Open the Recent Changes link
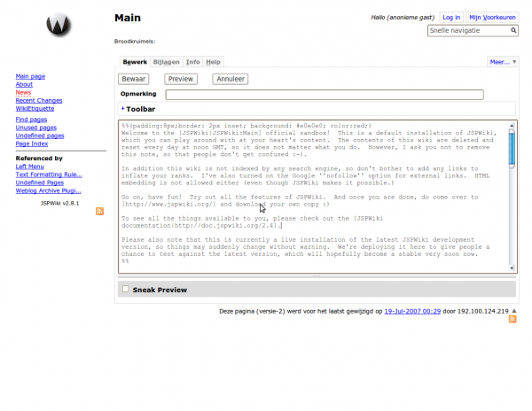532x411 pixels. [39, 101]
